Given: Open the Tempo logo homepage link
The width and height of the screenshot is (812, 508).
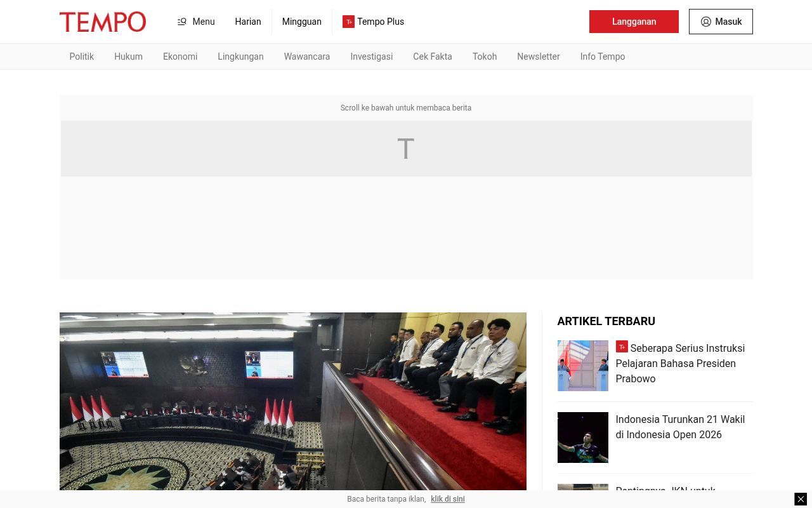Looking at the screenshot, I should [x=103, y=22].
